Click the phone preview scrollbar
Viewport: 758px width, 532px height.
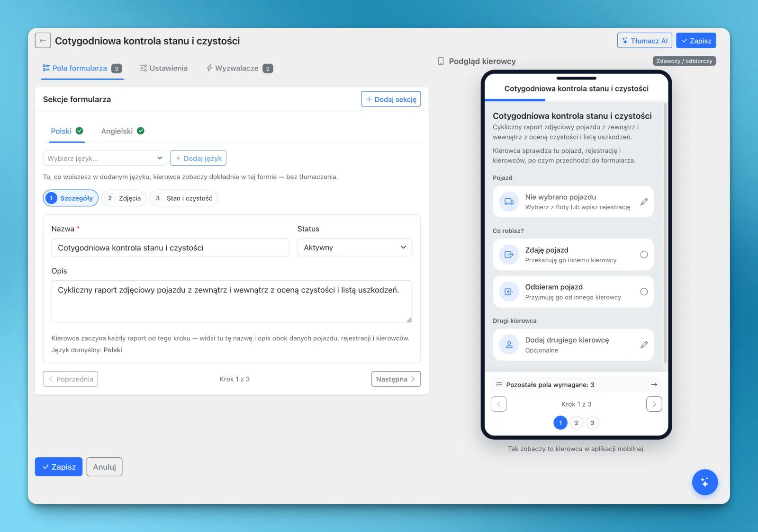665,233
